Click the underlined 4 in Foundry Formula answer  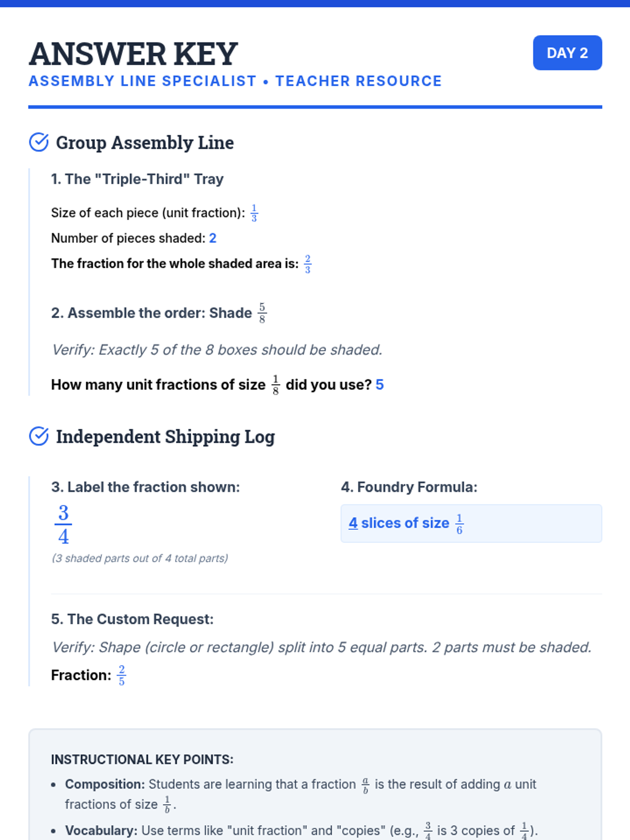(x=353, y=523)
